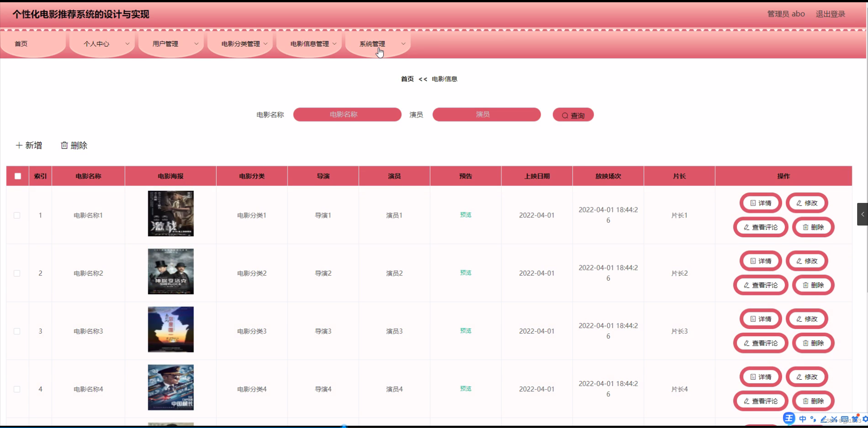The height and width of the screenshot is (428, 868).
Task: Switch to 首页 navigation tab
Action: (x=21, y=44)
